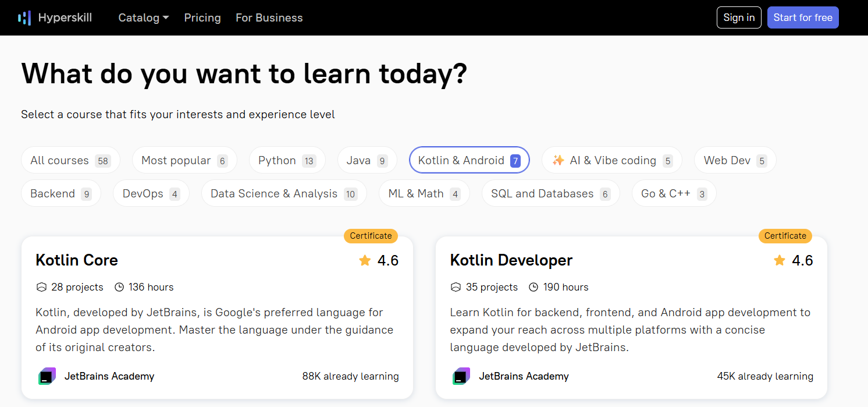Show the Most popular courses
Image resolution: width=868 pixels, height=407 pixels.
(184, 160)
